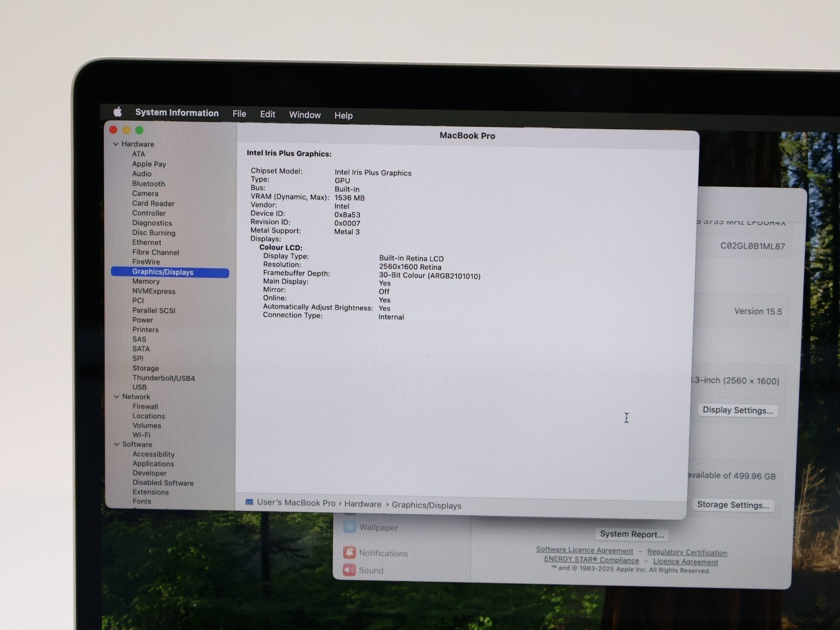The image size is (840, 630).
Task: Open Sound in System Settings sidebar
Action: tap(363, 570)
